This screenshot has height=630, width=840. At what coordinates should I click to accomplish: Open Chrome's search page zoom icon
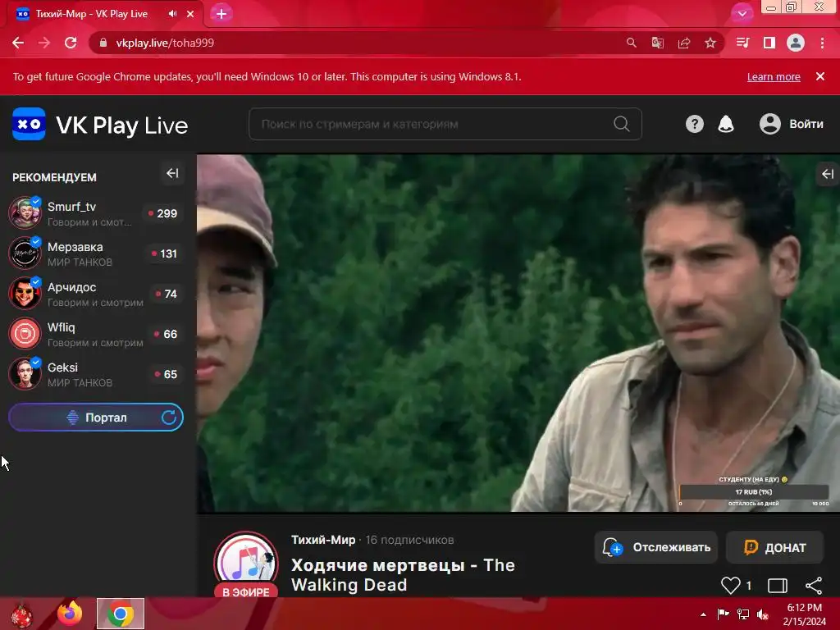click(x=631, y=43)
